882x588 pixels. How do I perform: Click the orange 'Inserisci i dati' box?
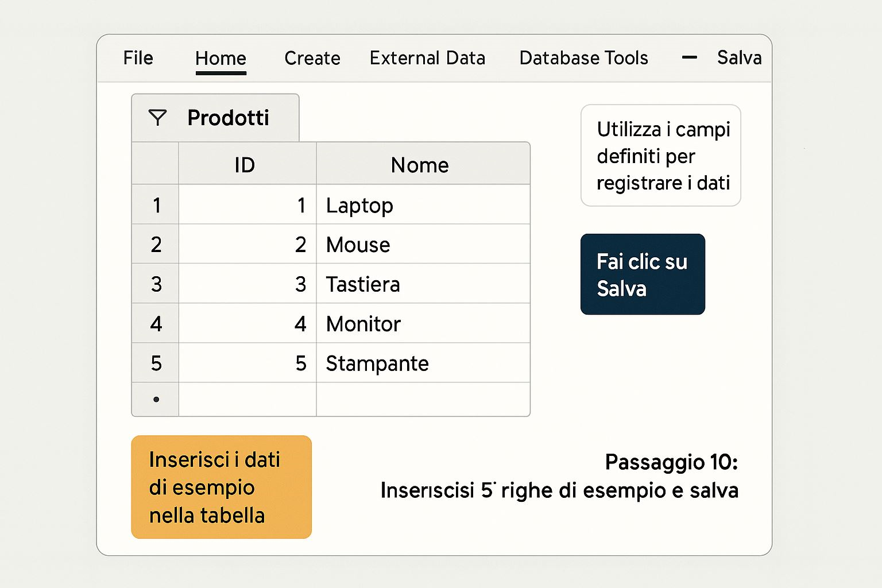coord(221,487)
